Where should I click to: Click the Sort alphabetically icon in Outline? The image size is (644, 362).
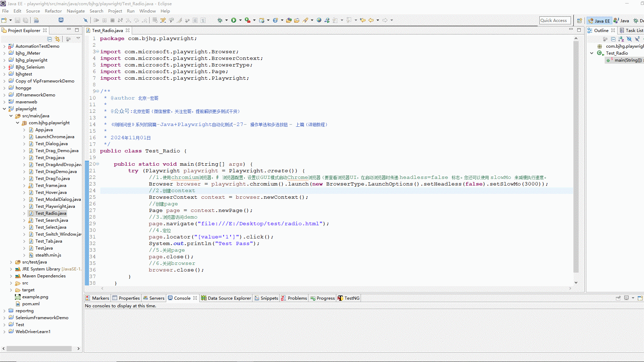[621, 39]
